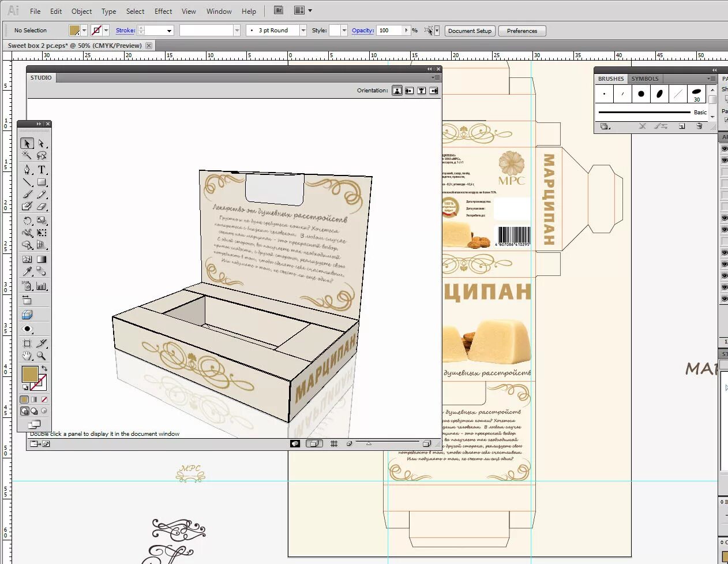Open the 3 pt Round brush dropdown
The width and height of the screenshot is (728, 564).
302,31
